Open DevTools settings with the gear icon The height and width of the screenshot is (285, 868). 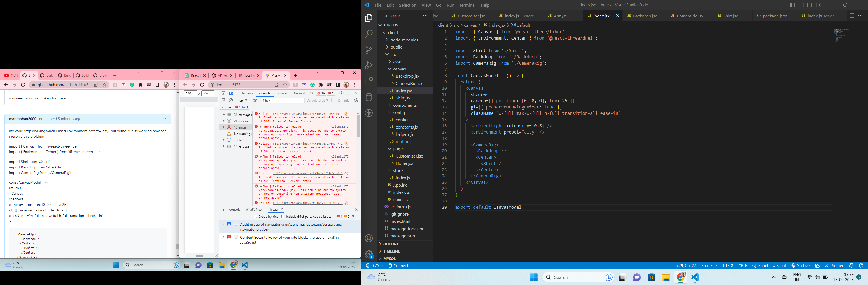pyautogui.click(x=341, y=93)
